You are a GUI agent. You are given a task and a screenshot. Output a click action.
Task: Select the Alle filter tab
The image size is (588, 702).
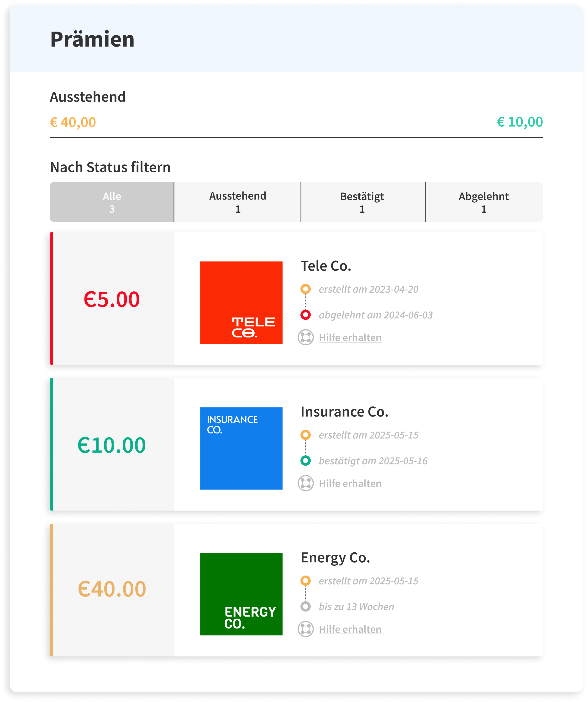pos(112,202)
